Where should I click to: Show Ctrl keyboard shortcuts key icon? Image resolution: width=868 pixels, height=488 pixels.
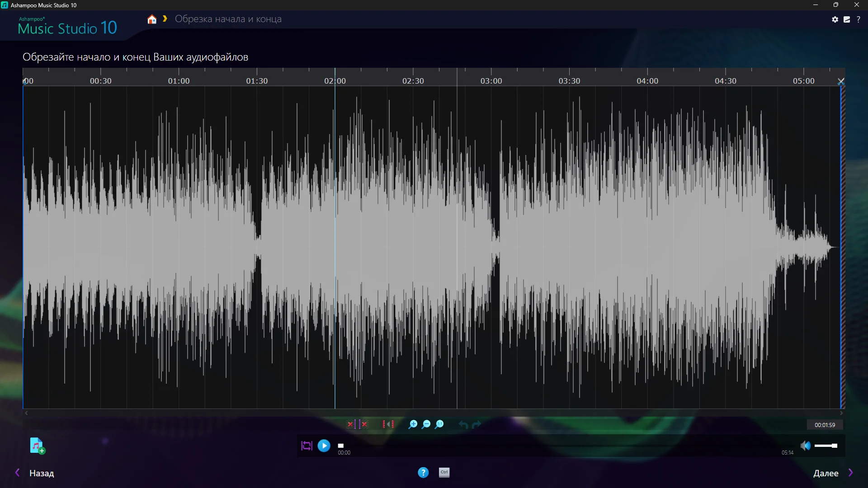(x=444, y=472)
